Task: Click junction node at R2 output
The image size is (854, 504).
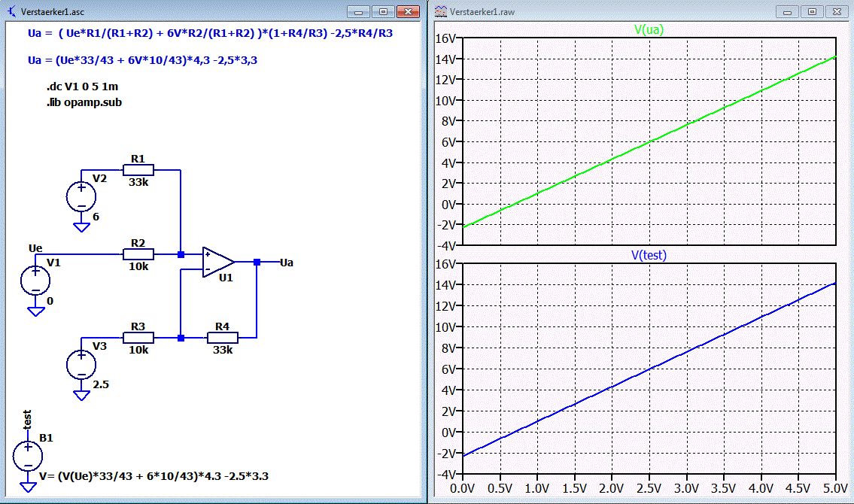Action: coord(181,254)
